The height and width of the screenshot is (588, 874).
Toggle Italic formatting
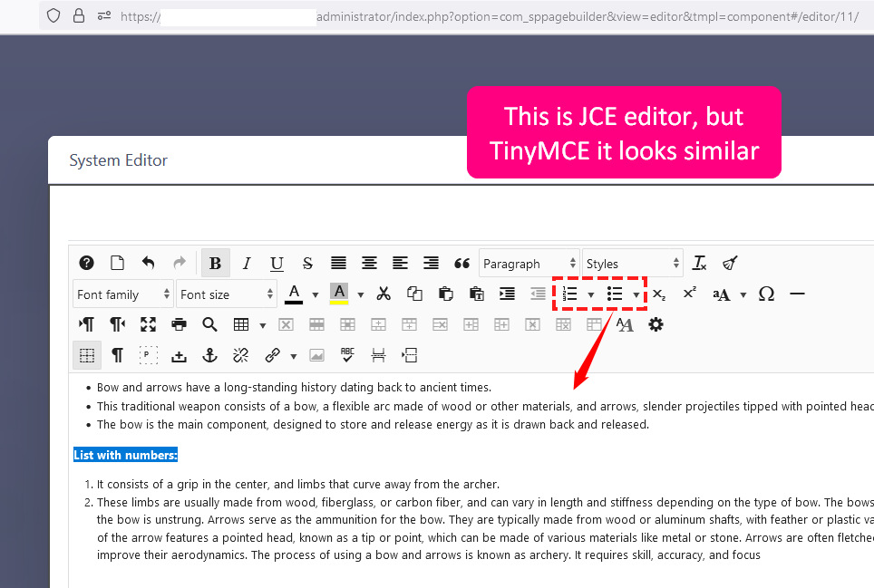246,263
